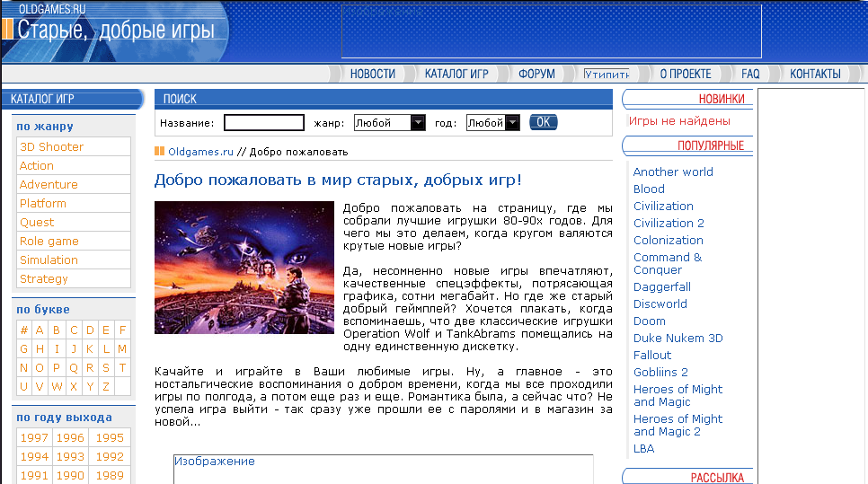The height and width of the screenshot is (484, 868).
Task: Filter games by letter Q
Action: (x=74, y=368)
